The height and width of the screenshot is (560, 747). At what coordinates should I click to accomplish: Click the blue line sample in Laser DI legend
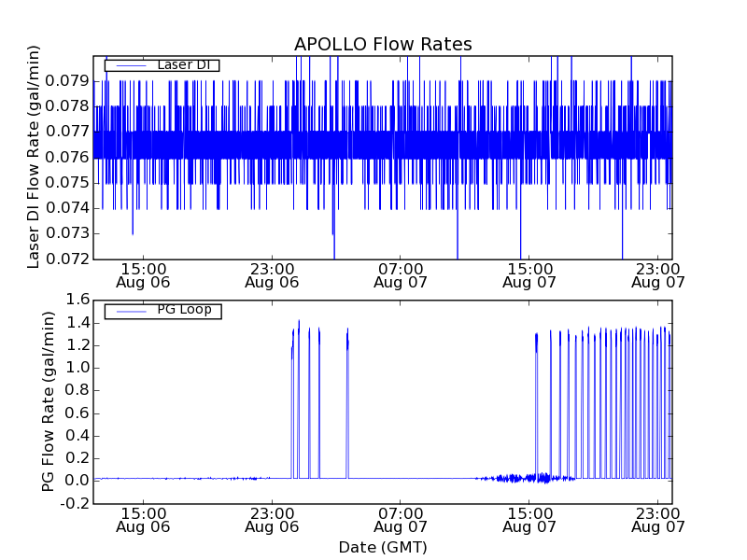pos(131,65)
